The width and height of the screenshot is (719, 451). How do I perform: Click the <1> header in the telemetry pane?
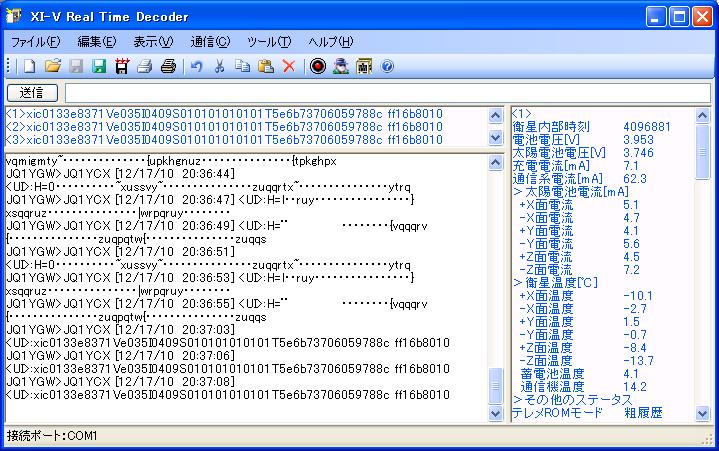coord(522,114)
